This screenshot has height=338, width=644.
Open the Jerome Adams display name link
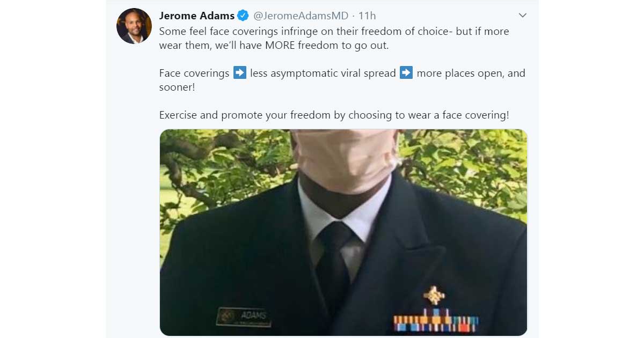point(197,15)
